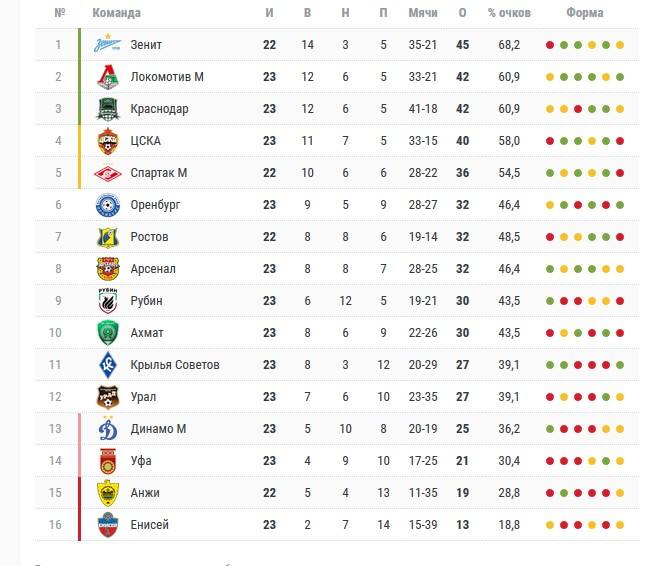Open the Оренбург round emblem
Screen dimensions: 664x566
108,205
